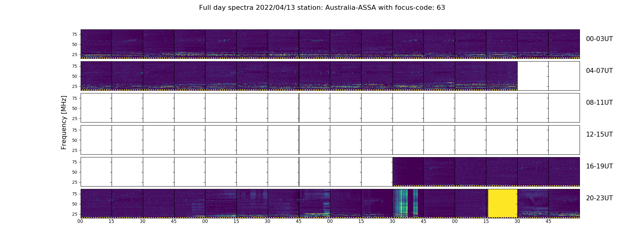The image size is (644, 245).
Task: Click the 25 tick label of the 04-07UT row
Action: pos(75,87)
